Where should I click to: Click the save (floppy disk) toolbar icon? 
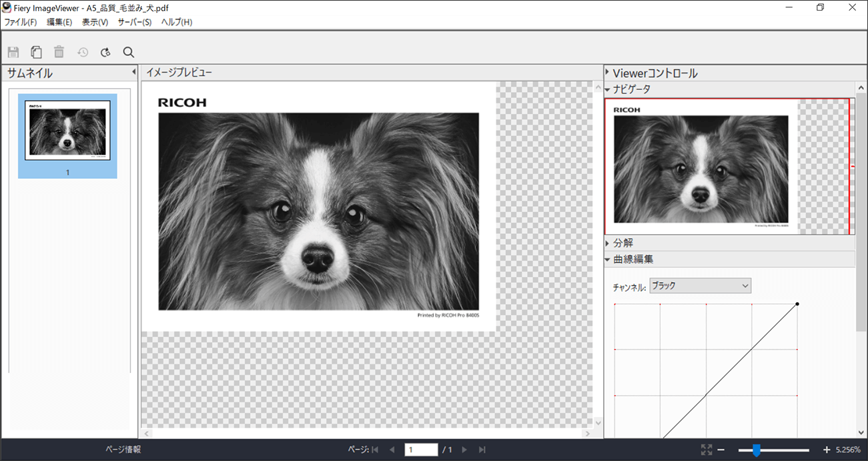coord(13,52)
